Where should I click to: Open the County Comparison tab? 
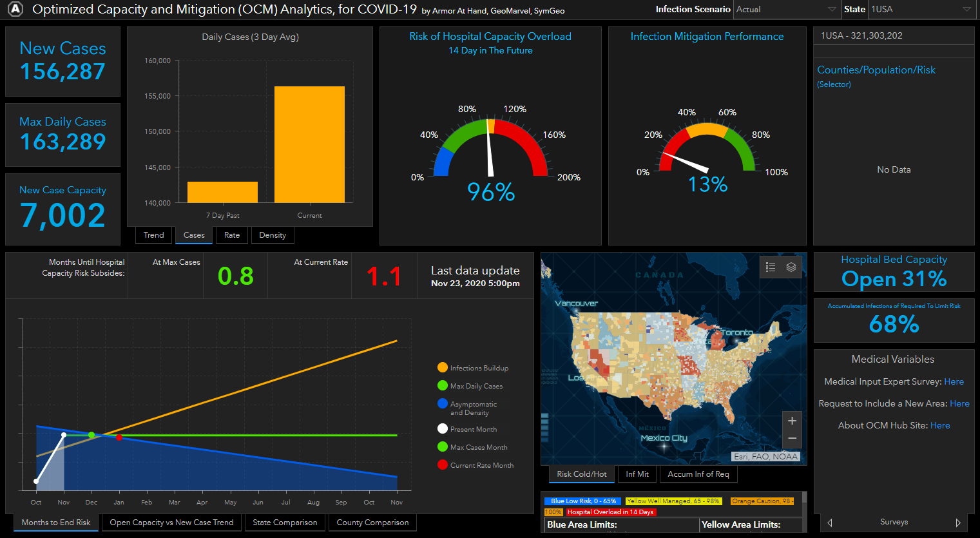tap(372, 523)
